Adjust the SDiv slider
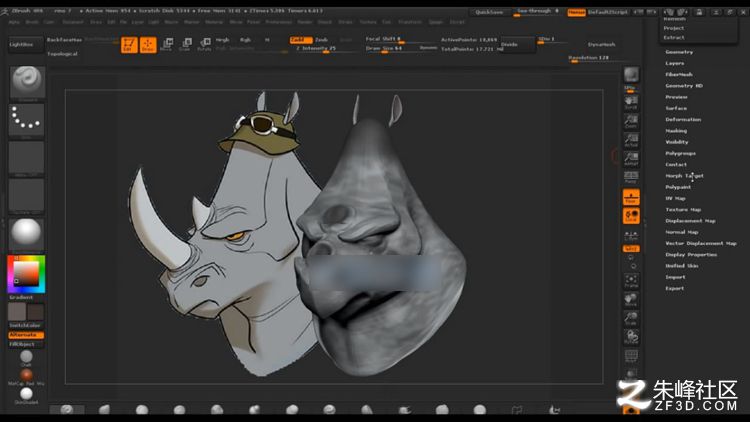This screenshot has width=750, height=422. (552, 40)
